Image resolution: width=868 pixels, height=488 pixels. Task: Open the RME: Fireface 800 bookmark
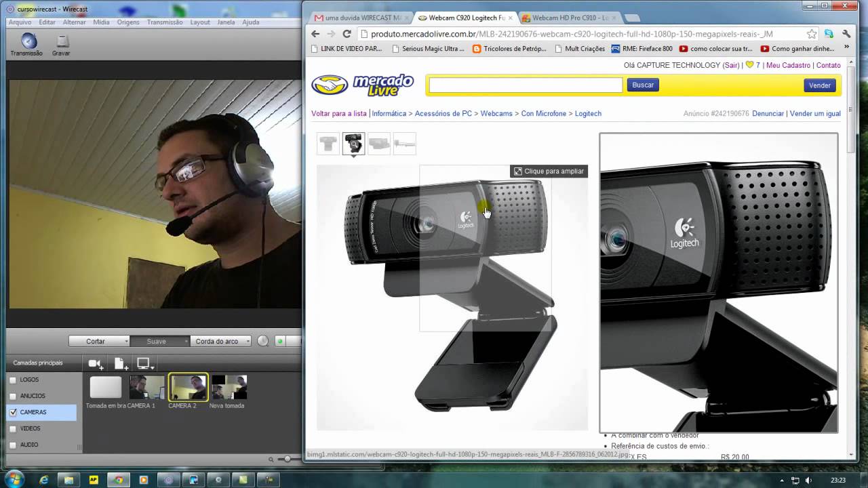pyautogui.click(x=642, y=49)
